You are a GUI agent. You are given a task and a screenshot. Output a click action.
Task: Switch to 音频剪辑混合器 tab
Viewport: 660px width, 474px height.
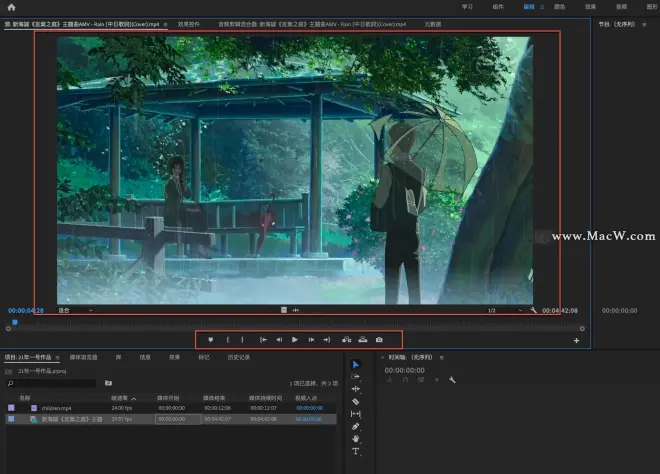pos(312,24)
